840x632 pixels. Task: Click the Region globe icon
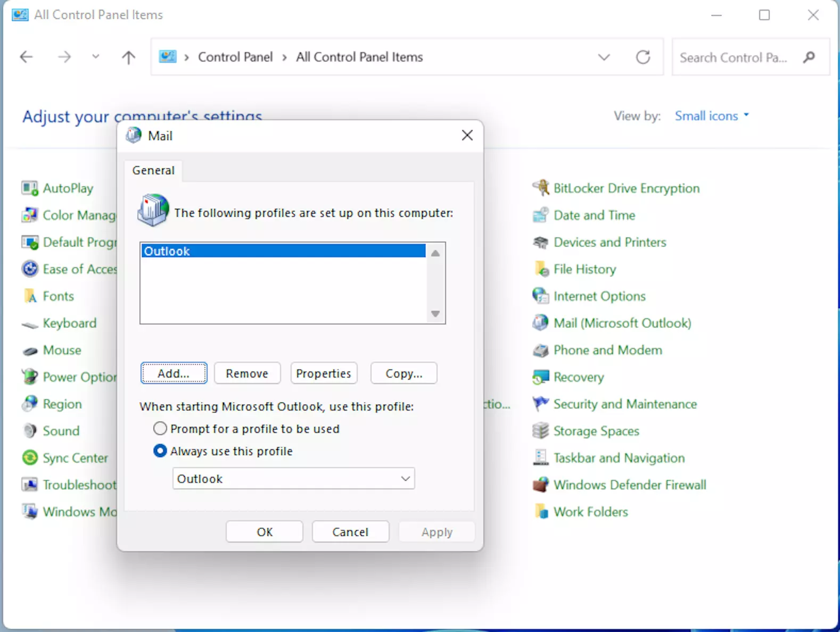tap(30, 404)
